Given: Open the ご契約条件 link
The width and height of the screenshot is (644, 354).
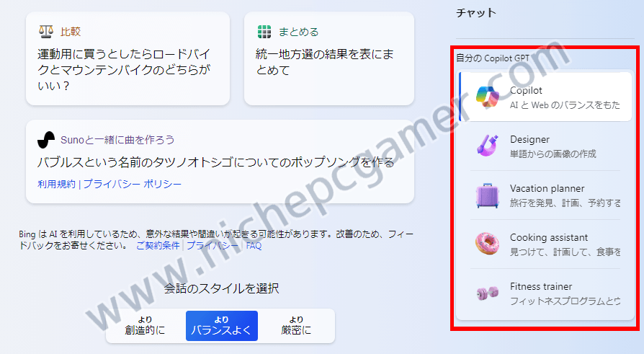Looking at the screenshot, I should pos(158,246).
